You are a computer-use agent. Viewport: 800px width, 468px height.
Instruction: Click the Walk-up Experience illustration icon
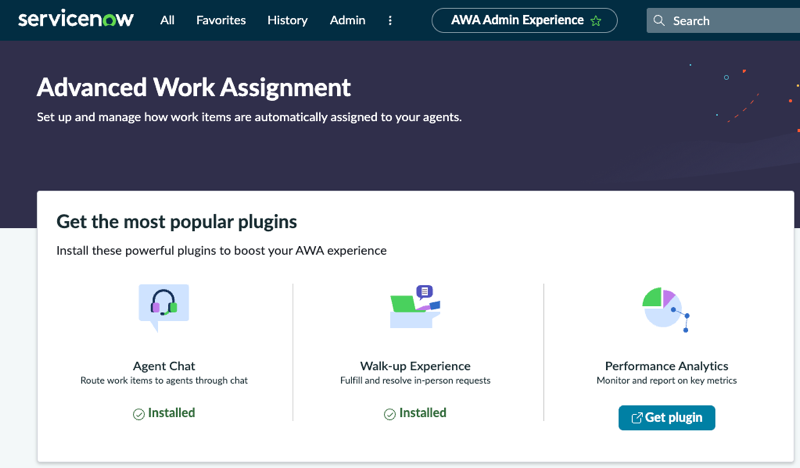[x=415, y=306]
